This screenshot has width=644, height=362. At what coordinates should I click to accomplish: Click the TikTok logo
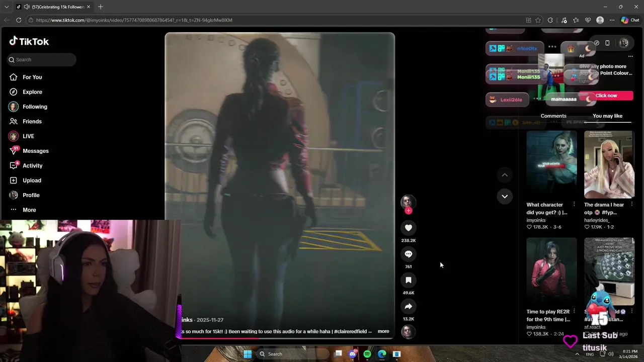29,41
